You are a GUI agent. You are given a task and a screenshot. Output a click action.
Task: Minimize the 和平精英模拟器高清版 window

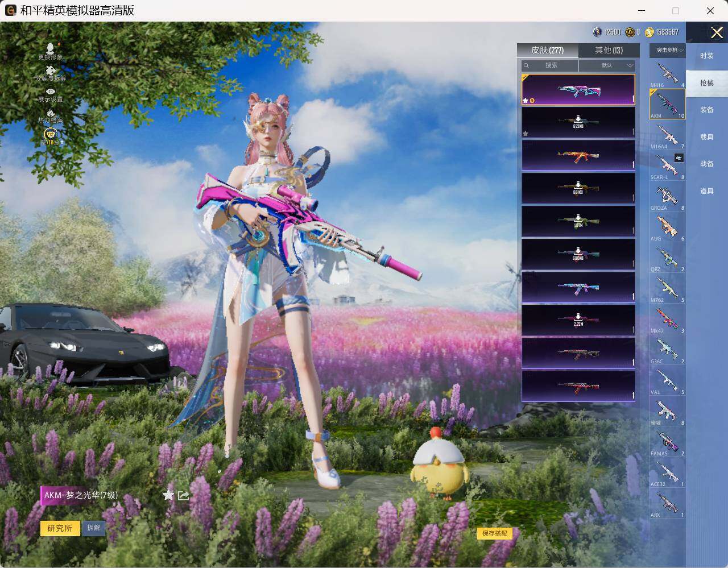click(642, 10)
